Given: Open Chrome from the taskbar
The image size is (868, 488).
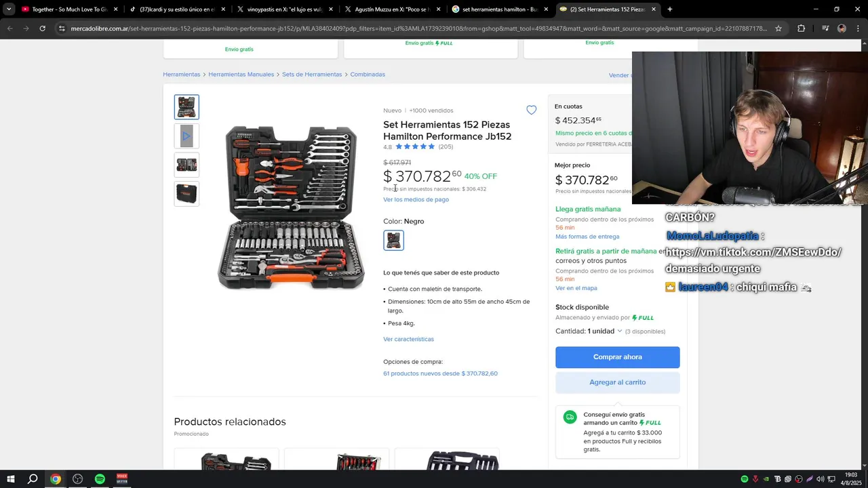Looking at the screenshot, I should coord(56,479).
